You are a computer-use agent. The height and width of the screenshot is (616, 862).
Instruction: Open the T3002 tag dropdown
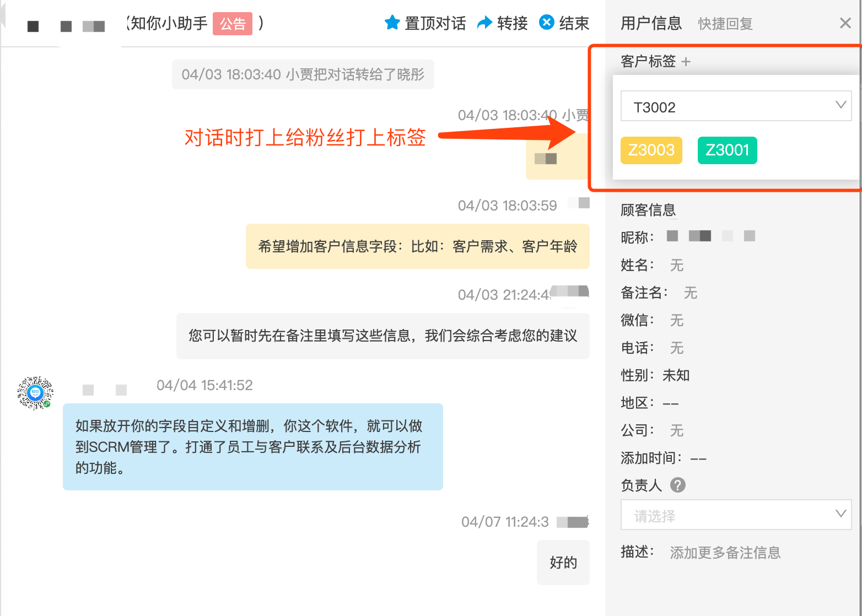[x=735, y=106]
